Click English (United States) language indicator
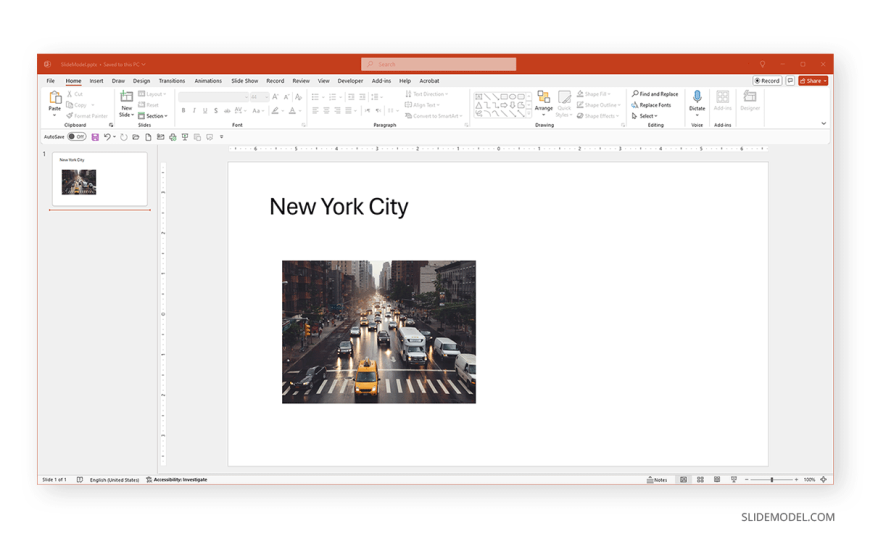 pos(114,480)
